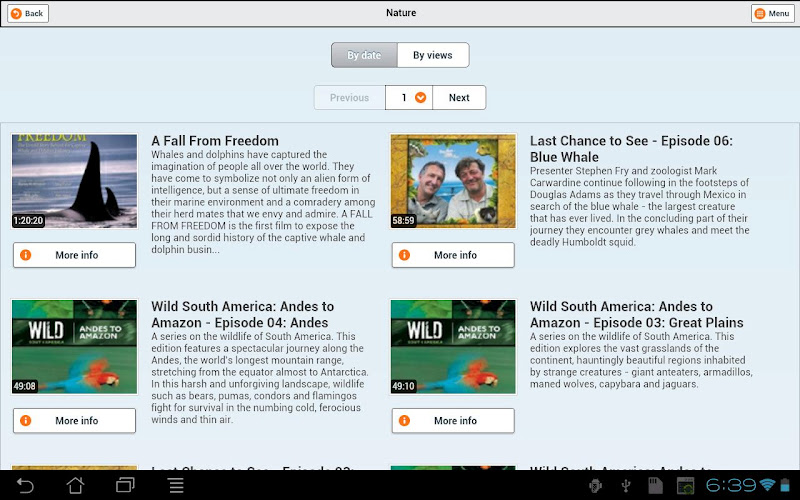This screenshot has height=500, width=800.
Task: Open the Menu button
Action: point(772,13)
